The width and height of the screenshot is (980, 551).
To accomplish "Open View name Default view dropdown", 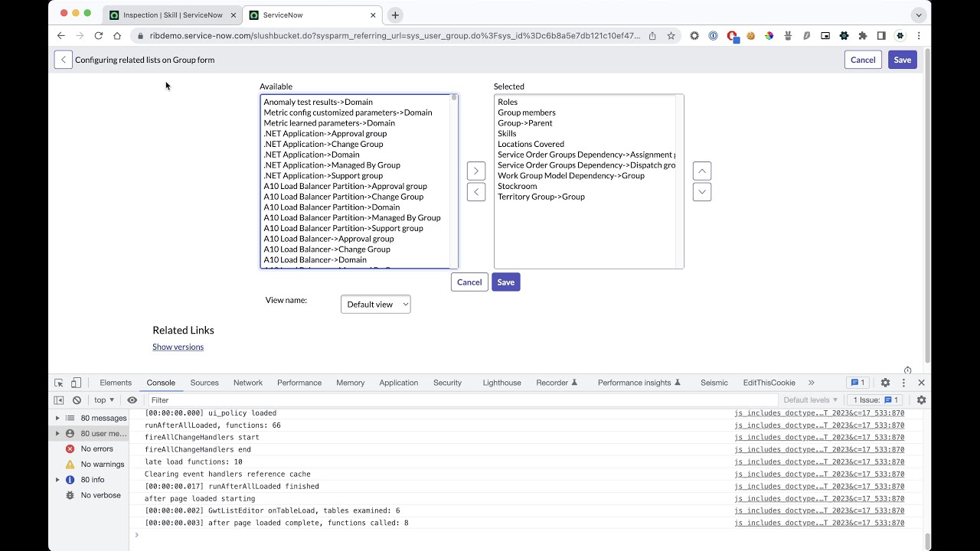I will pyautogui.click(x=375, y=305).
